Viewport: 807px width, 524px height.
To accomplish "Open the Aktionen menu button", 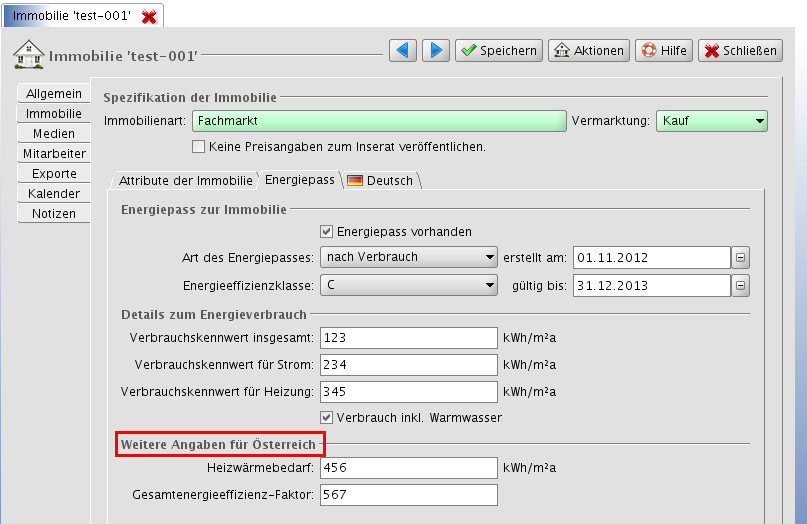I will pos(588,50).
